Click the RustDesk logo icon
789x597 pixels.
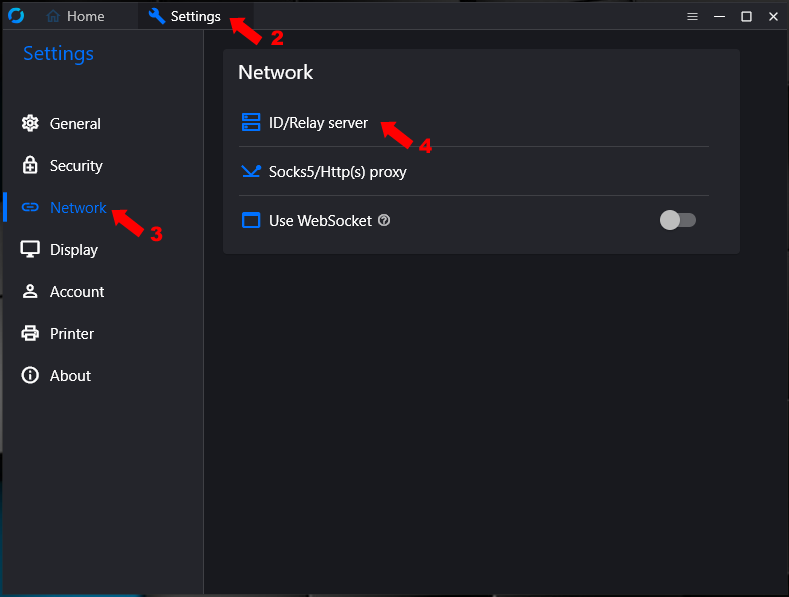tap(16, 16)
